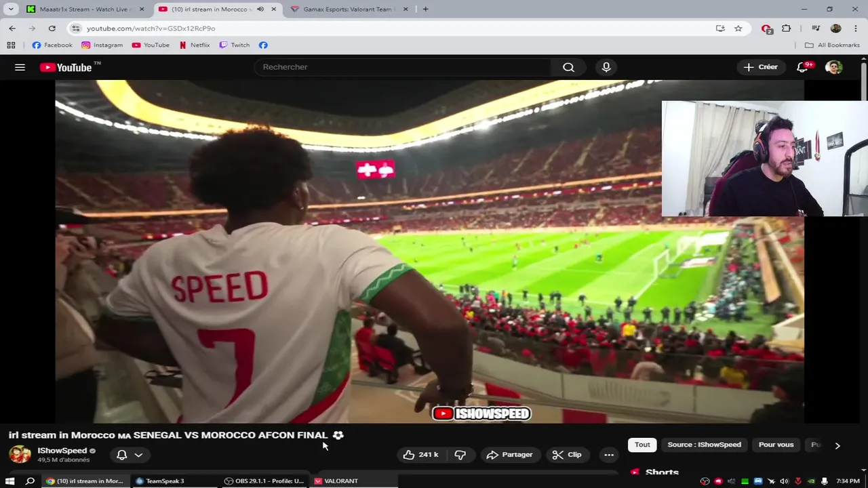Open IShowSpeed channel avatar
This screenshot has width=868, height=488.
point(20,454)
